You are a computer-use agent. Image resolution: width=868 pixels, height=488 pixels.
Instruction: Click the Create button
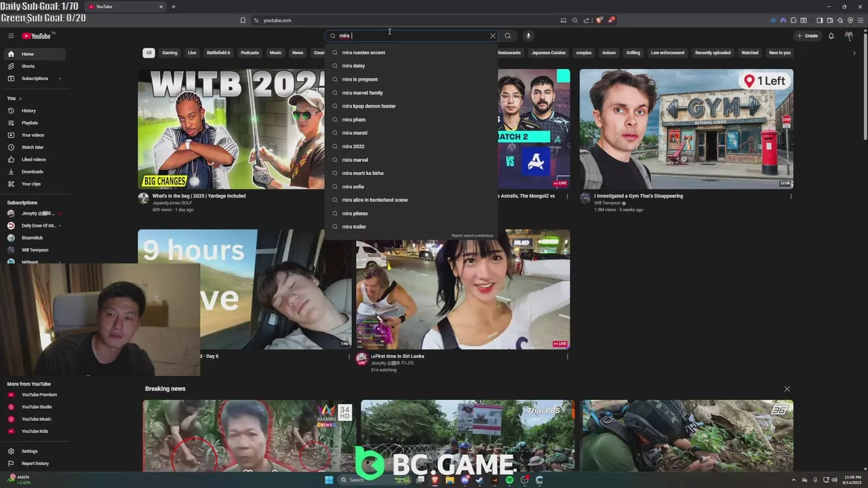[807, 36]
